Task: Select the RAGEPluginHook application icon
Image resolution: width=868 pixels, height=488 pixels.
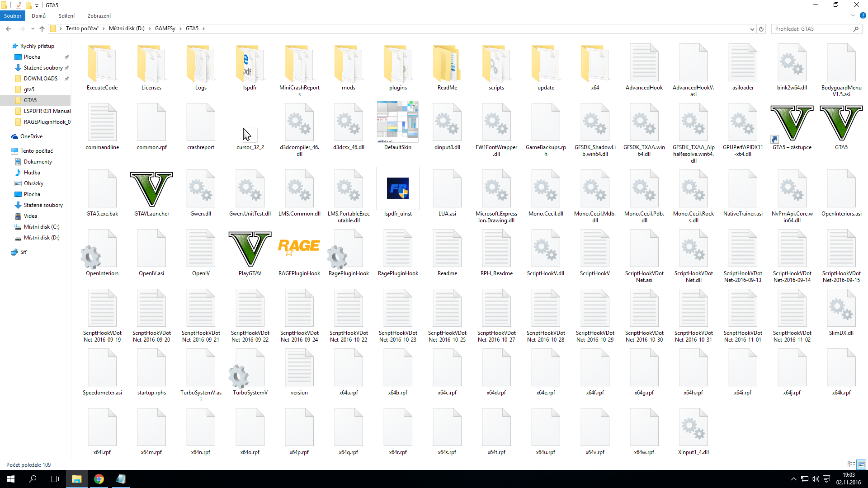Action: [x=299, y=247]
